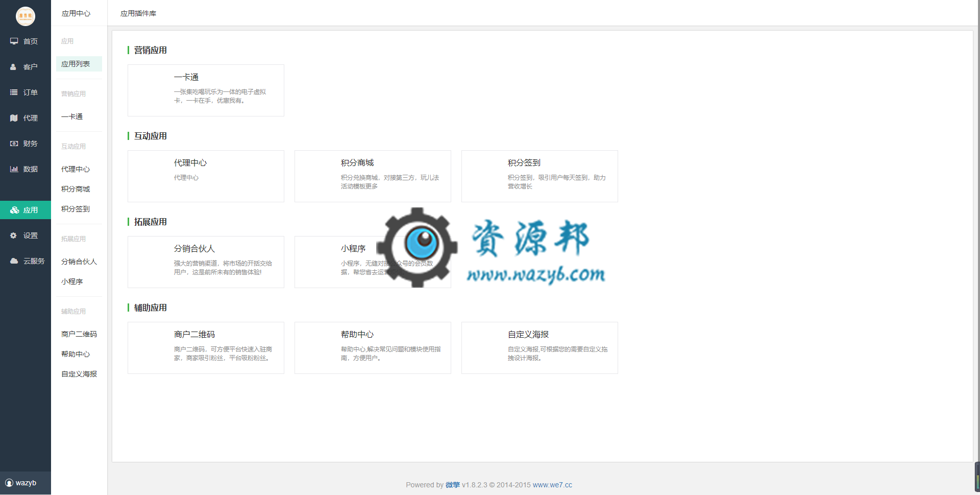This screenshot has width=980, height=495.
Task: View 数据 statistics
Action: (26, 169)
